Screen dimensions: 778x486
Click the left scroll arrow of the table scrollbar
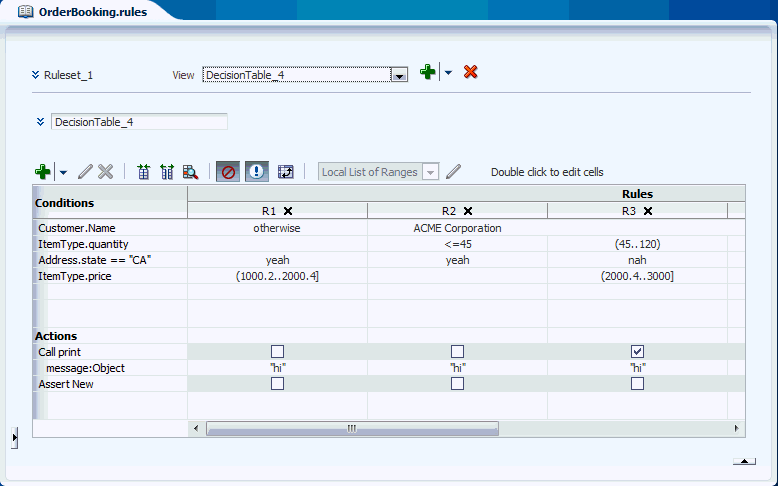tap(196, 428)
